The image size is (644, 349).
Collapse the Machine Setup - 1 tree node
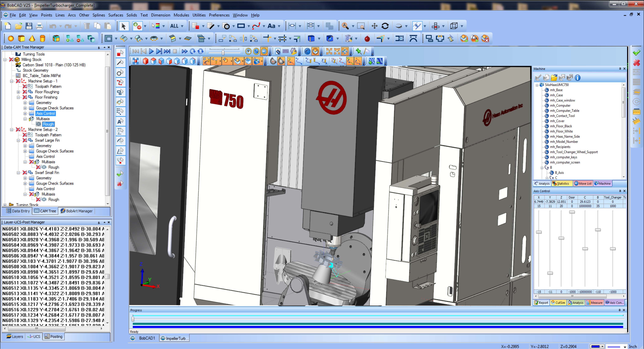(x=12, y=81)
